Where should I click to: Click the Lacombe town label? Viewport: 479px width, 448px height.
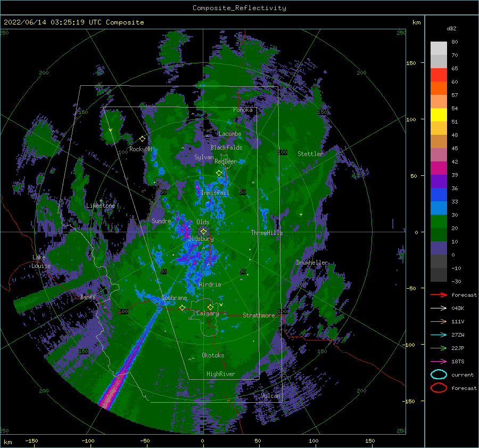pos(230,134)
